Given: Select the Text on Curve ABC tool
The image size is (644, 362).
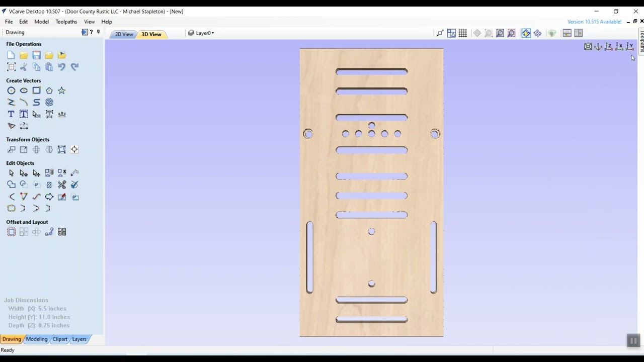Looking at the screenshot, I should coord(62,114).
